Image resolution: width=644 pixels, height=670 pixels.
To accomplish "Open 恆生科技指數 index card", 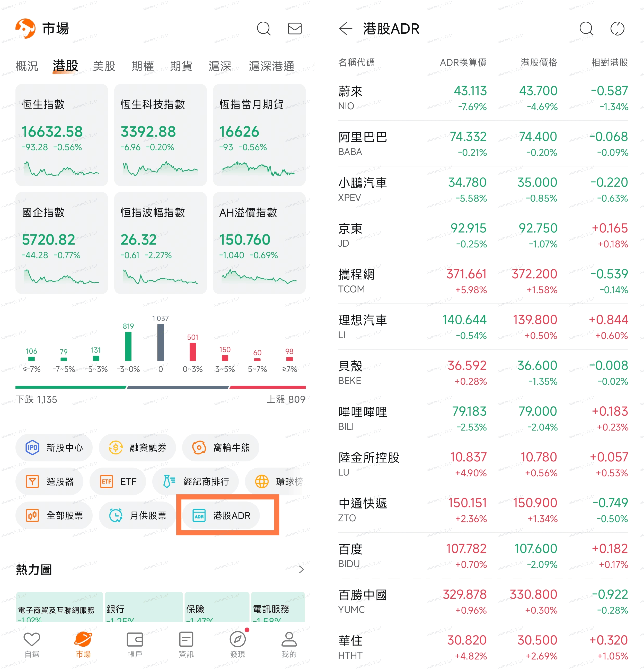I will pyautogui.click(x=160, y=135).
